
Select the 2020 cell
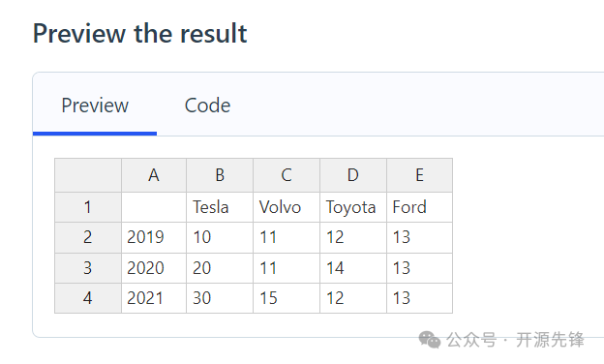(x=154, y=268)
